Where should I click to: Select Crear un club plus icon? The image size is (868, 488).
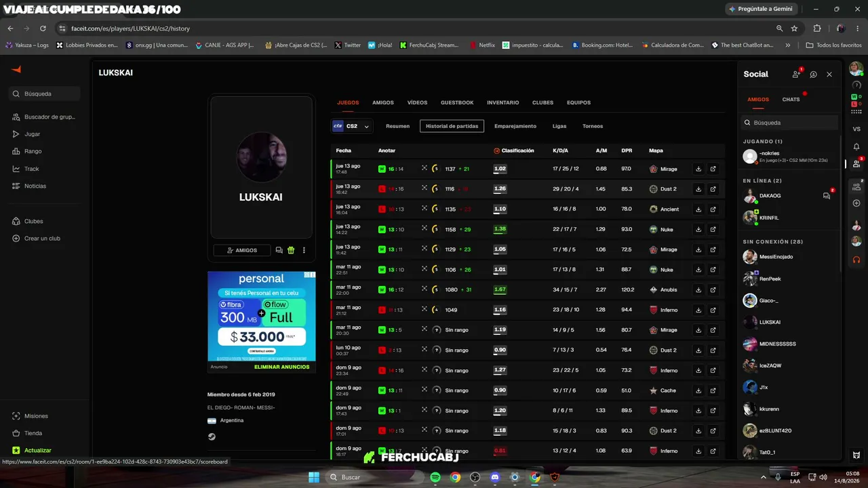point(16,239)
